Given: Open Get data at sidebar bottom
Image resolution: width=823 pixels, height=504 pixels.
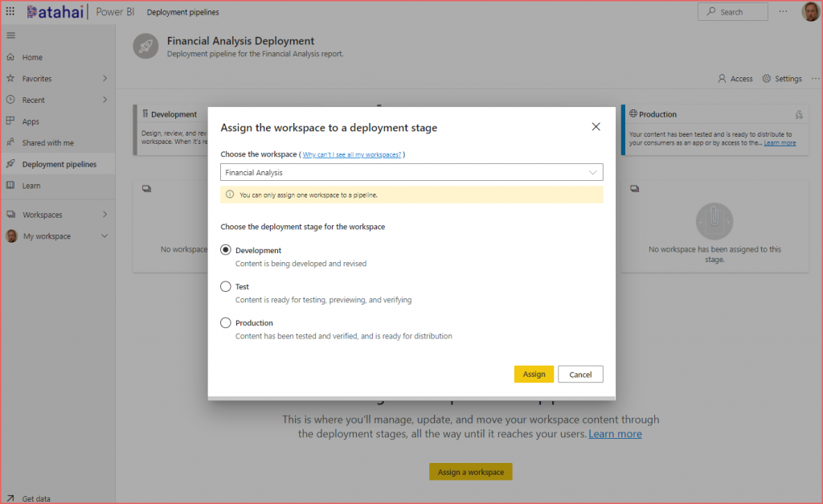Looking at the screenshot, I should (x=35, y=498).
